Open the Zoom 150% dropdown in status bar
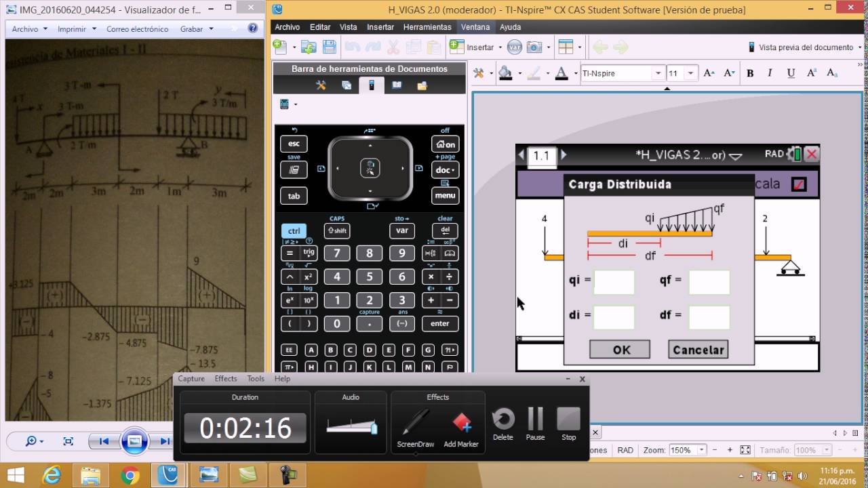 tap(702, 450)
